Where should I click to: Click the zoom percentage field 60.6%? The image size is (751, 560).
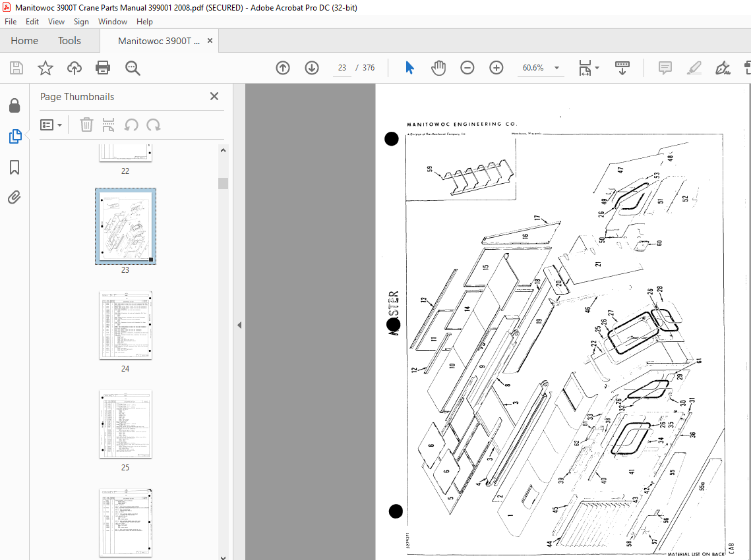click(533, 68)
